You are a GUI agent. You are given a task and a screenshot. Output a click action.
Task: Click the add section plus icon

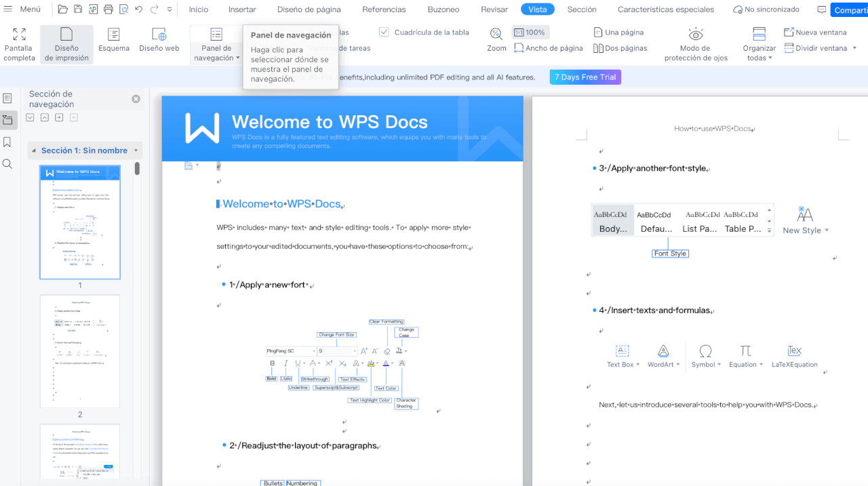tap(59, 117)
